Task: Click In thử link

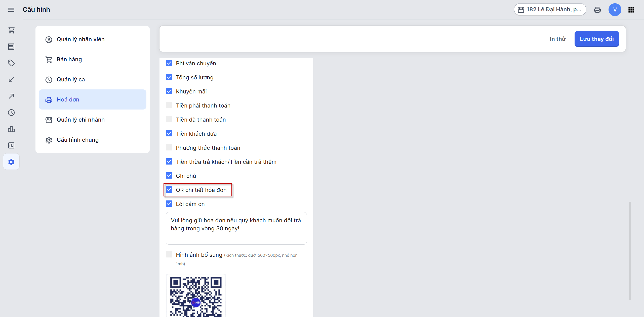Action: pos(557,39)
